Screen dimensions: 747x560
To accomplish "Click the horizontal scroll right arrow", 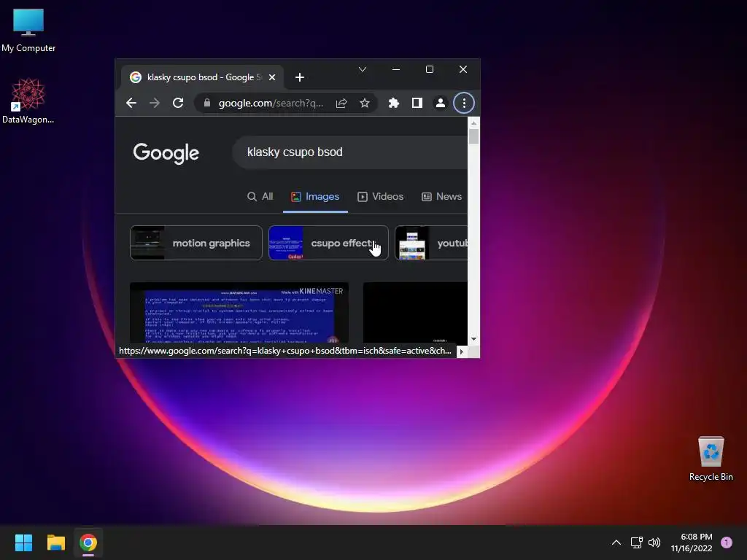I will 461,351.
